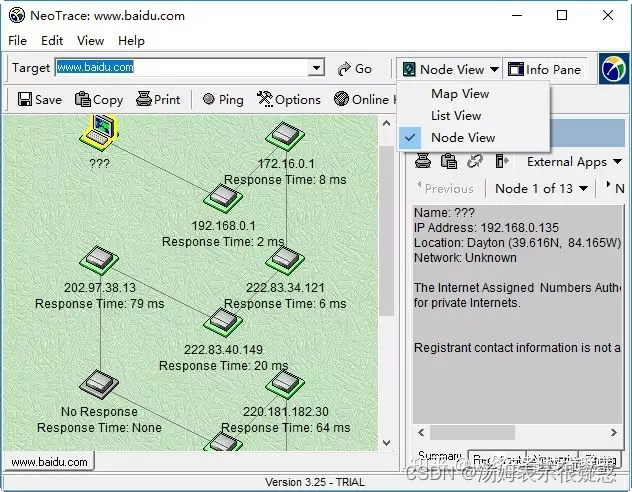Viewport: 632px width, 492px height.
Task: Click the info pane left scroll arrow
Action: (421, 432)
